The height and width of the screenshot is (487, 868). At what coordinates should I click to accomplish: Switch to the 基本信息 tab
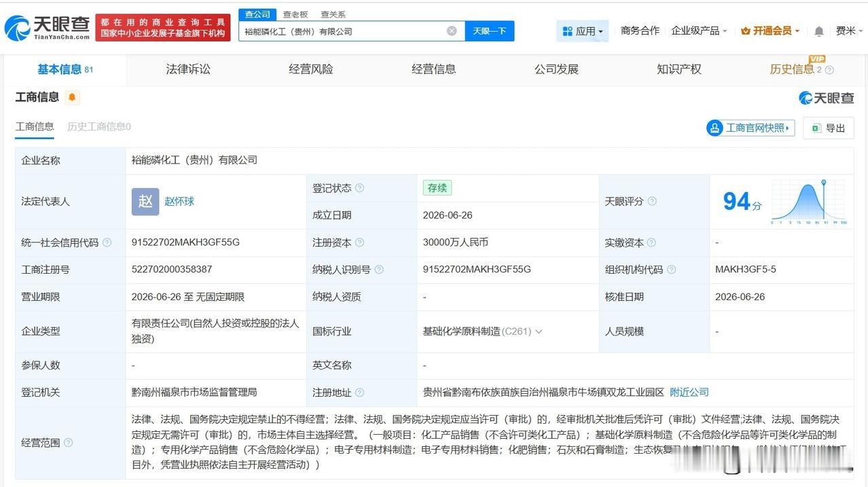pos(65,69)
